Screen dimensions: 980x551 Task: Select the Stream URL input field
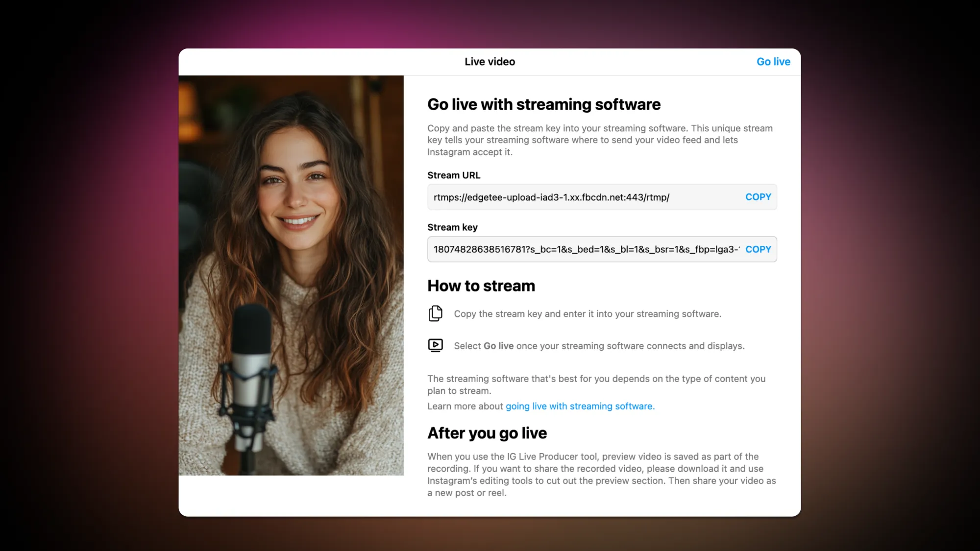click(563, 197)
